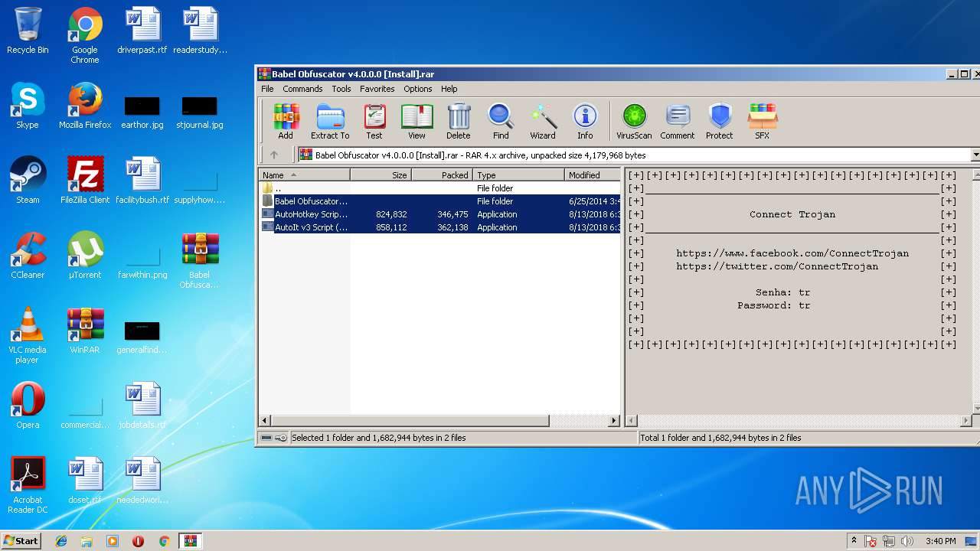This screenshot has height=551, width=980.
Task: Open Acrobat Reader DC shortcut
Action: click(x=28, y=486)
